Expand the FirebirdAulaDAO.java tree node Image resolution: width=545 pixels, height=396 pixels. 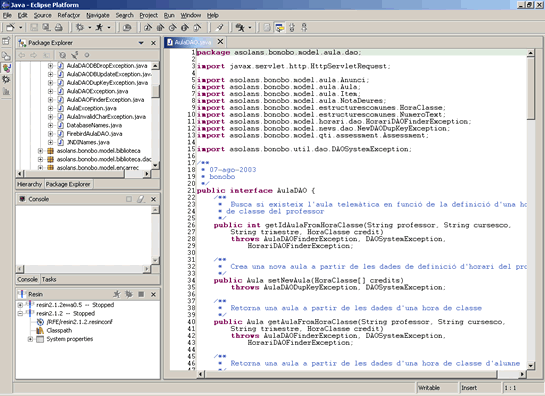tap(50, 134)
